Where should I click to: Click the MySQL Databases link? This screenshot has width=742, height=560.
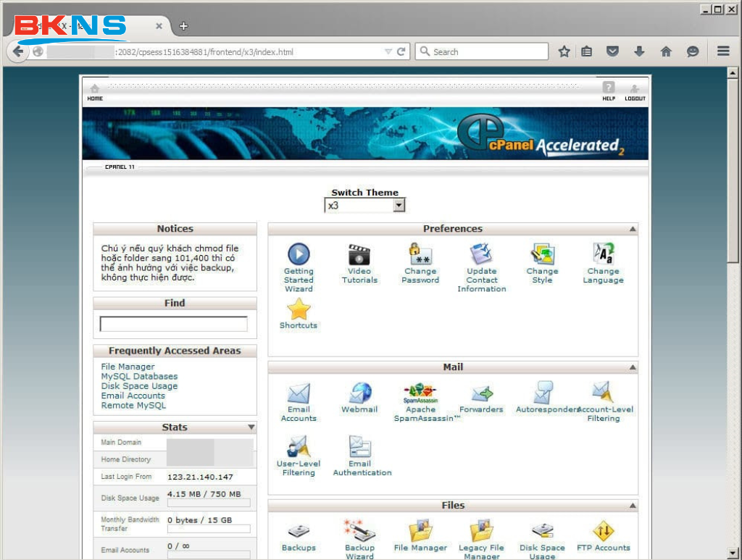pos(139,377)
